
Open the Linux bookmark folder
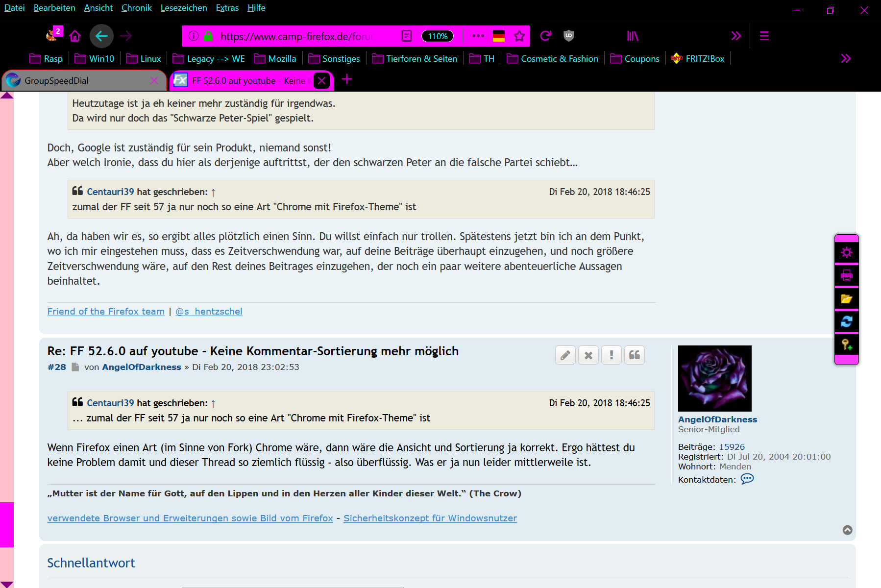pyautogui.click(x=143, y=59)
